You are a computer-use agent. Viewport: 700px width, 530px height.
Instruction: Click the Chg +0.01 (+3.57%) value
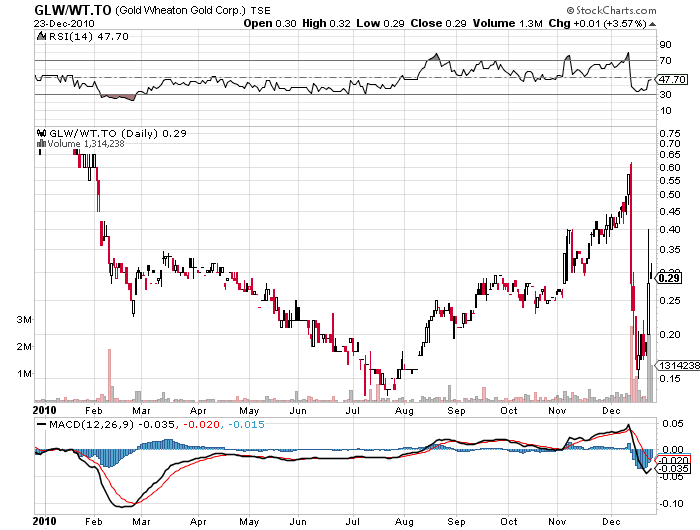(x=597, y=23)
